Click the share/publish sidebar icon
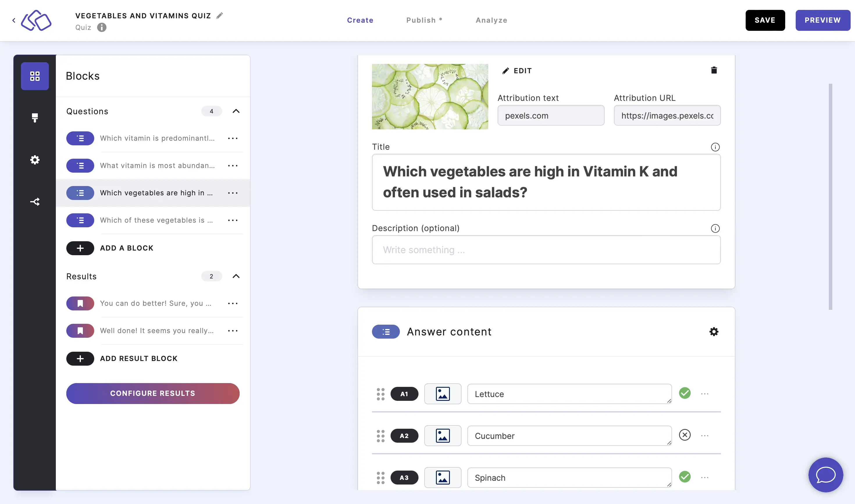The height and width of the screenshot is (504, 855). 34,202
